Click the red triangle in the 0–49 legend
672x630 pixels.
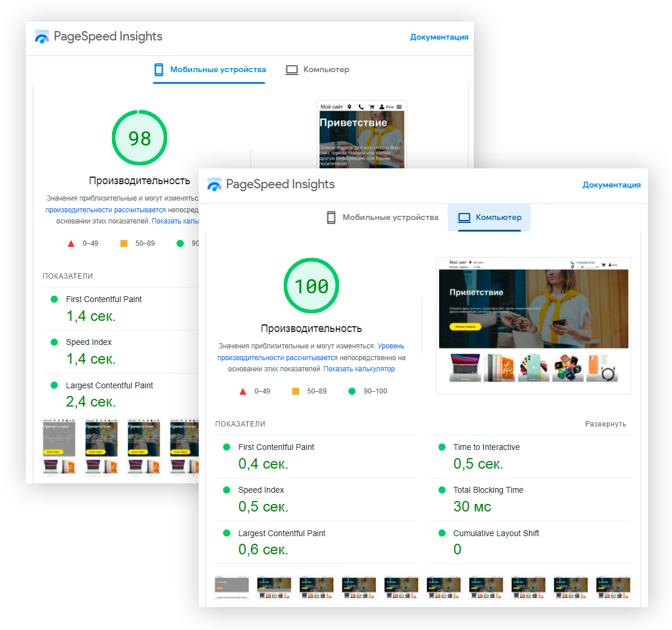tap(242, 391)
